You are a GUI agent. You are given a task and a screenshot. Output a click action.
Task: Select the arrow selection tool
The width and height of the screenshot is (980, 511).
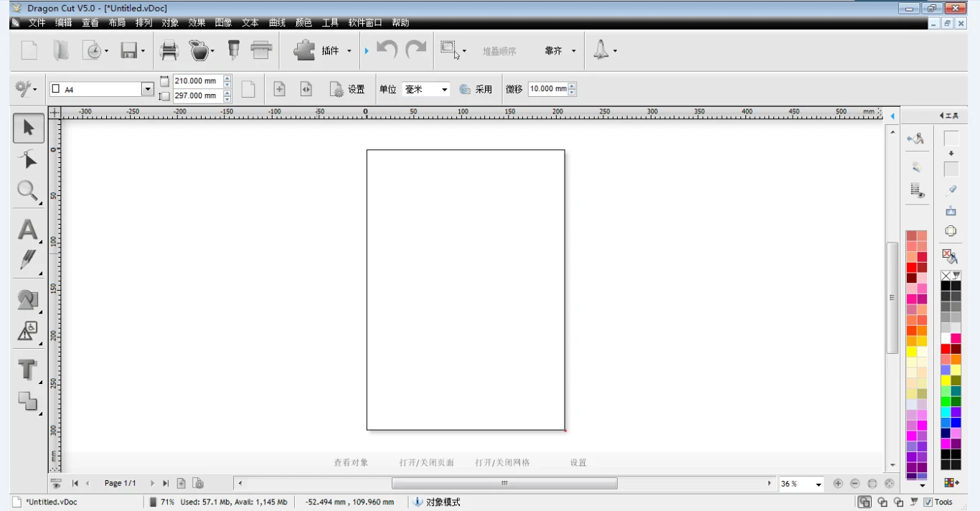click(28, 128)
